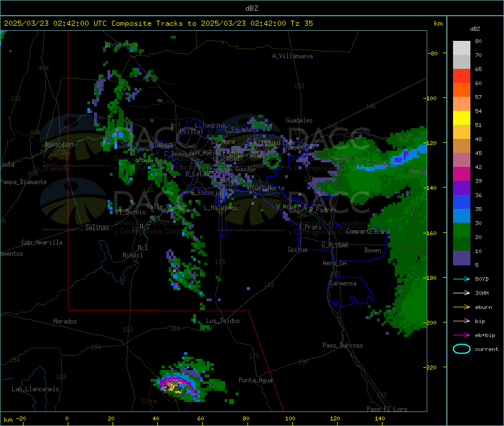Pick the purple 36-39 dBZ color swatch
This screenshot has width=504, height=426.
(x=461, y=188)
